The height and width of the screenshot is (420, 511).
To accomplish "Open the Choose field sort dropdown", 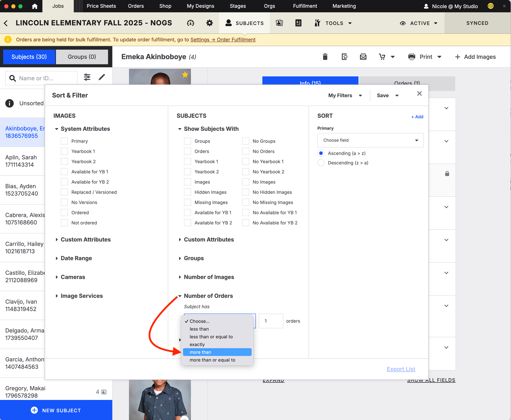I will tap(370, 140).
